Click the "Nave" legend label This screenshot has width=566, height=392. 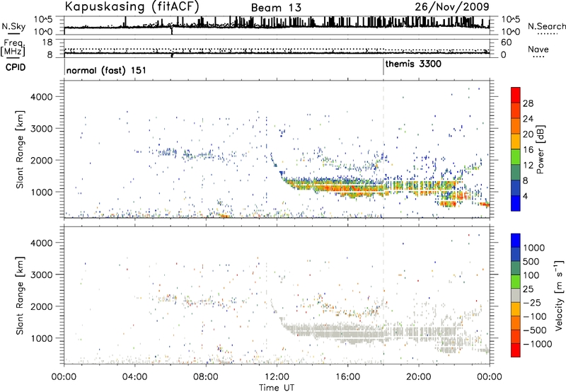click(x=538, y=50)
